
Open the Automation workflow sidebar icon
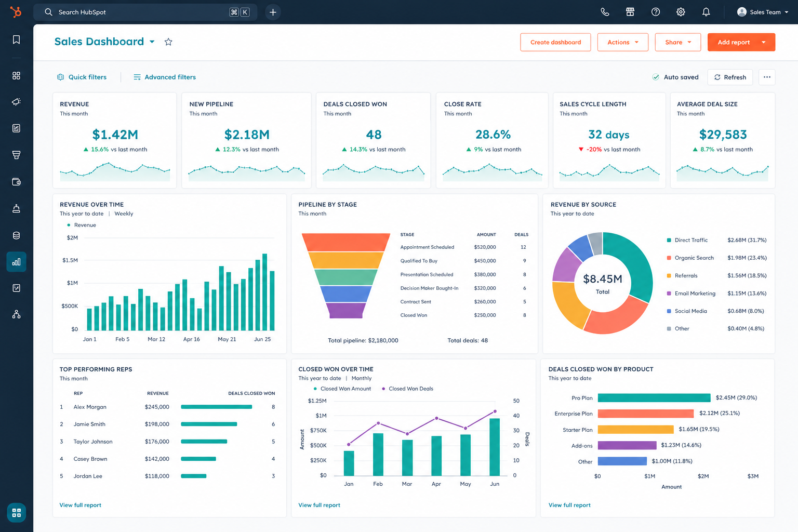[16, 314]
